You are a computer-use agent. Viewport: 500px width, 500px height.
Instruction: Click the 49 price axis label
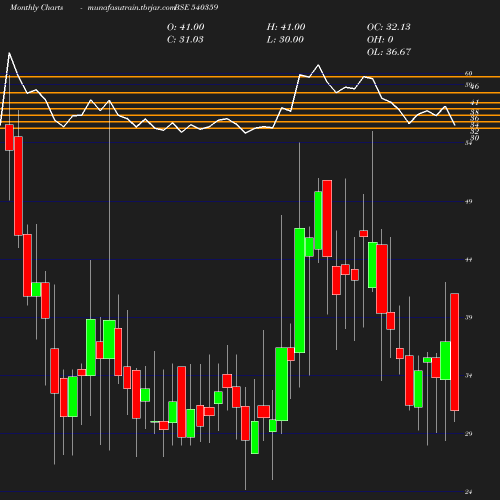[469, 201]
